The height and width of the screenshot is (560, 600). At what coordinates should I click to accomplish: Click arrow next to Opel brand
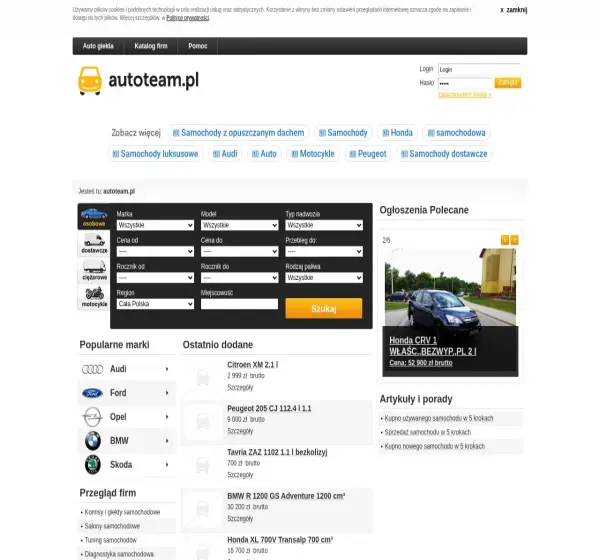[167, 417]
